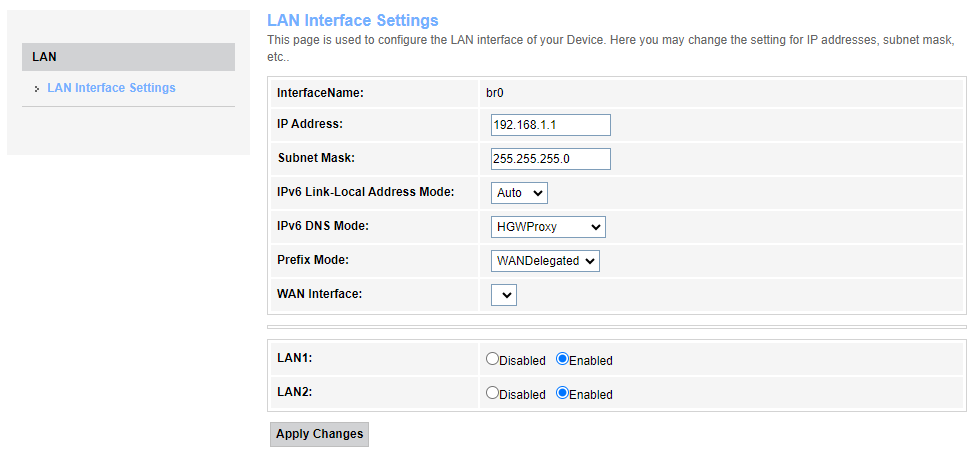Choose Enabled for LAN2
Screen dimensions: 977x457
(562, 393)
